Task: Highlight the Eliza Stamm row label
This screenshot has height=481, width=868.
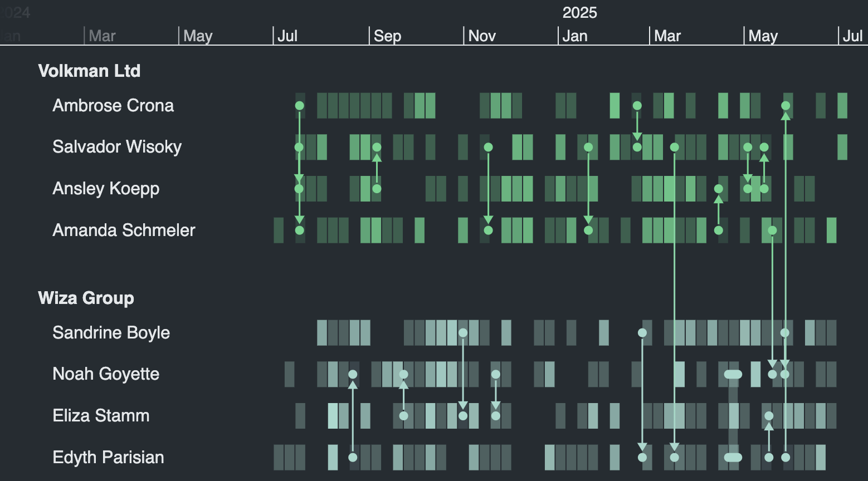Action: click(101, 415)
